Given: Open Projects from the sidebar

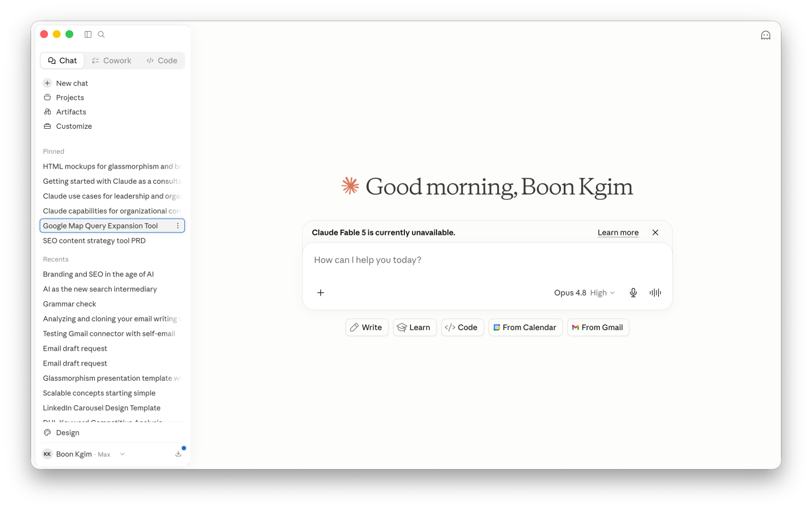Looking at the screenshot, I should coord(112,98).
